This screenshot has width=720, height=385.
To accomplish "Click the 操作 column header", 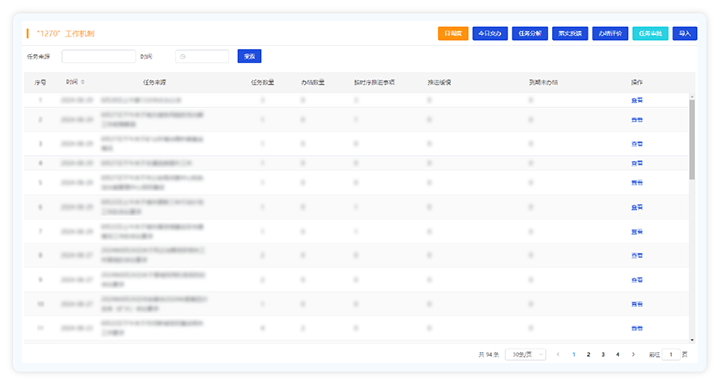I will point(636,82).
